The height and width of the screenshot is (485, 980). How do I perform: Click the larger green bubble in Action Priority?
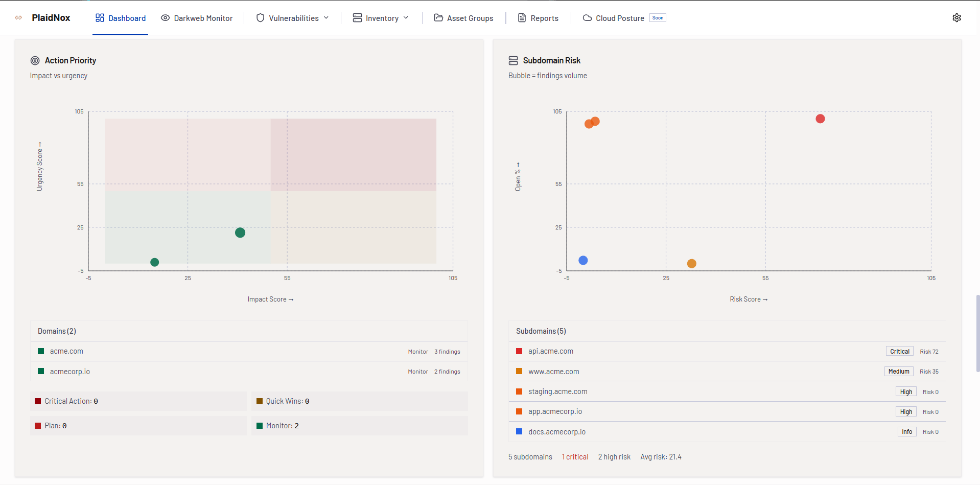pos(240,233)
